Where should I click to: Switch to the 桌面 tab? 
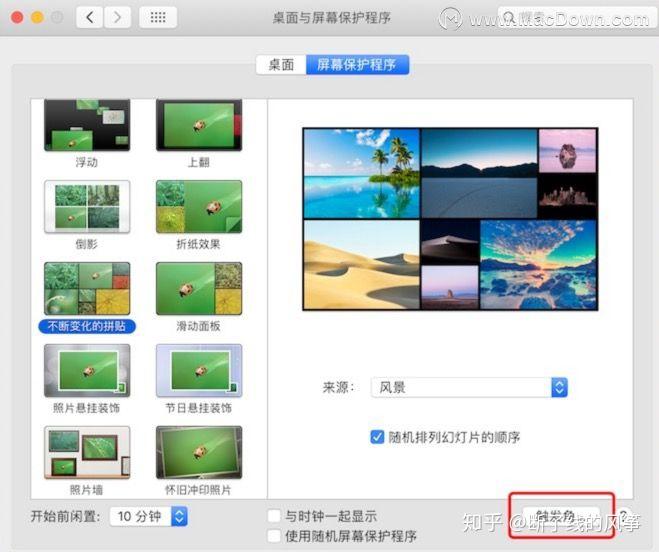[x=281, y=65]
